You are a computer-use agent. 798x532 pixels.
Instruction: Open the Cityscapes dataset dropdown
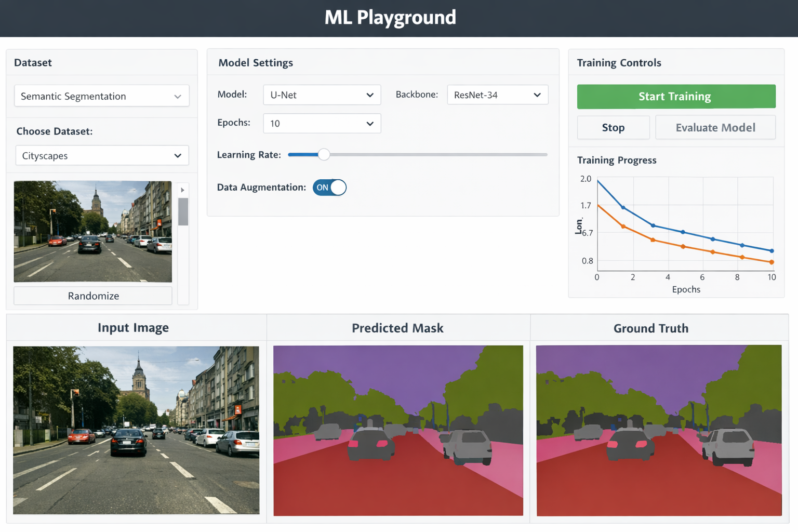(x=101, y=155)
